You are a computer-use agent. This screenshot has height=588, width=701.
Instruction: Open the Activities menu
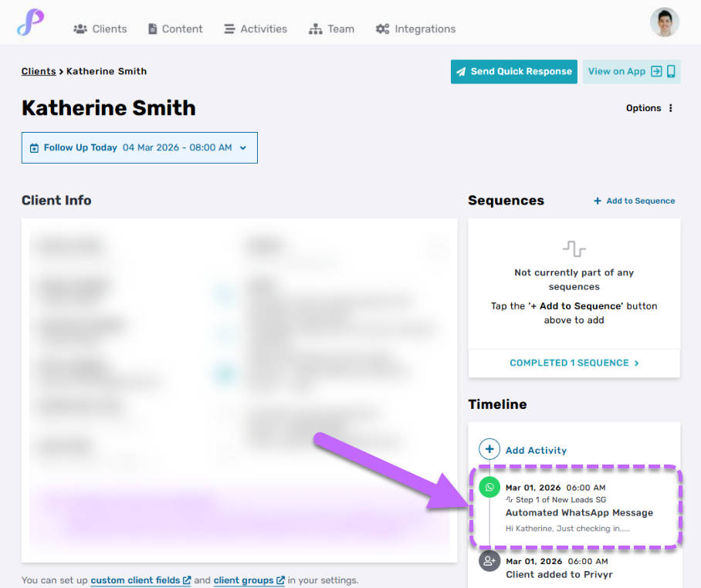[x=256, y=29]
